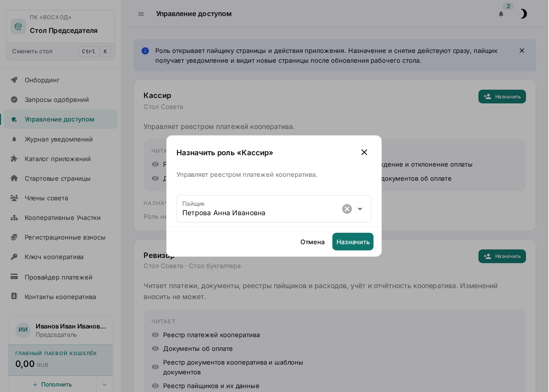Screen dimensions: 549x392
Task: Click the user name Иванов Иван
Action: pos(71,326)
